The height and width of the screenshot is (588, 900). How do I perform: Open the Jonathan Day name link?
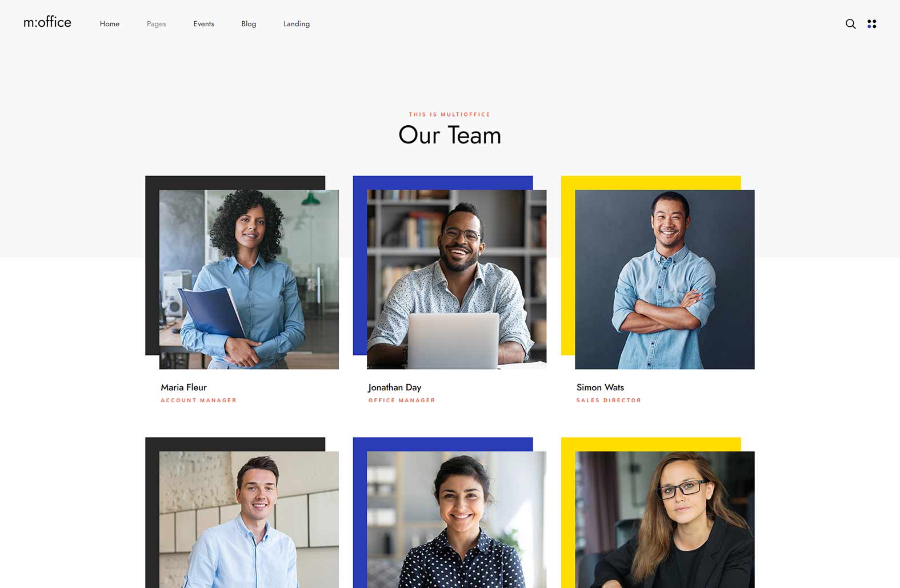pos(395,387)
